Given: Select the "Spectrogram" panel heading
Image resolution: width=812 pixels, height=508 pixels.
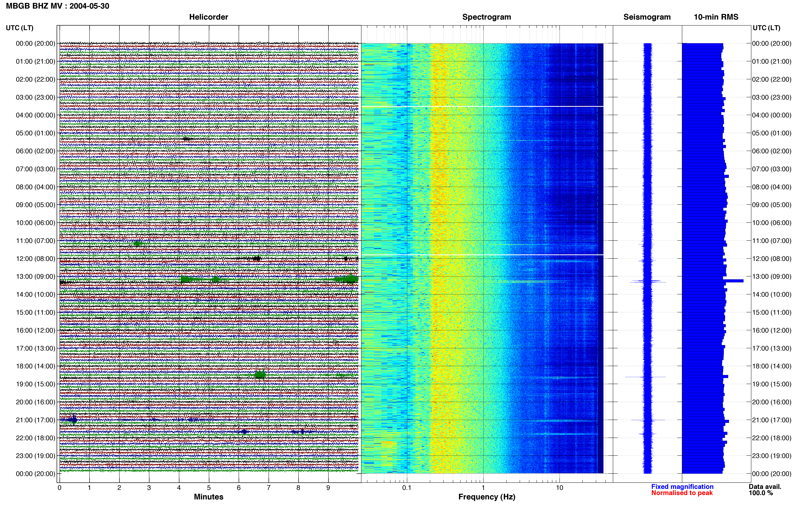Looking at the screenshot, I should [487, 17].
